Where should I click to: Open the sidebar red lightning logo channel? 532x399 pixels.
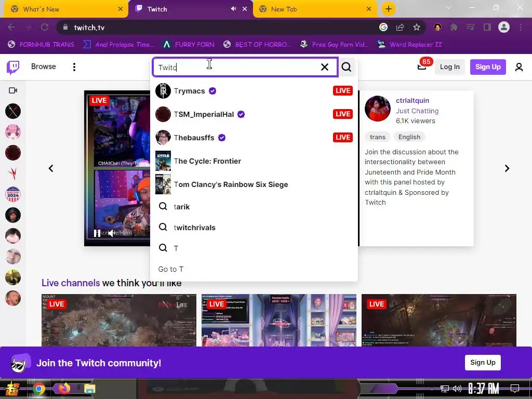[x=13, y=174]
